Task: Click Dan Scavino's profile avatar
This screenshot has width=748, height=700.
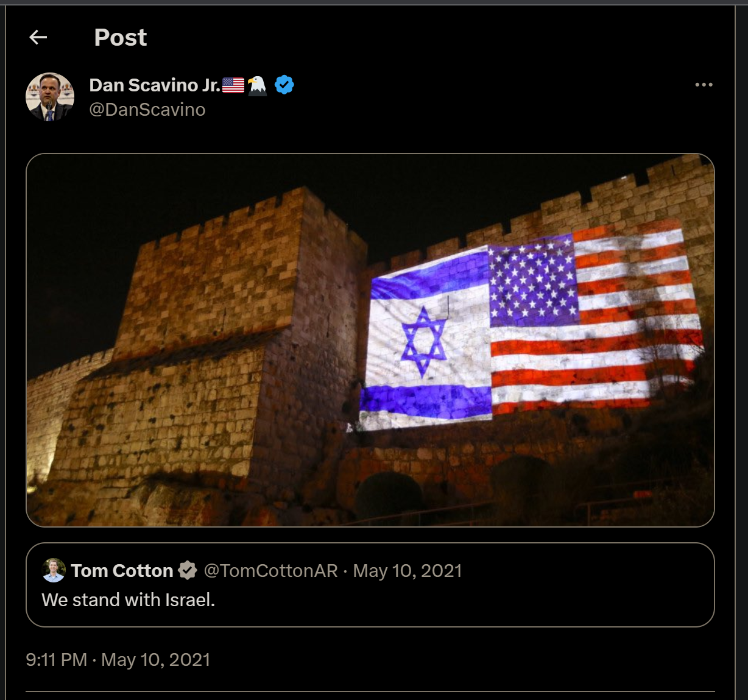Action: (50, 97)
